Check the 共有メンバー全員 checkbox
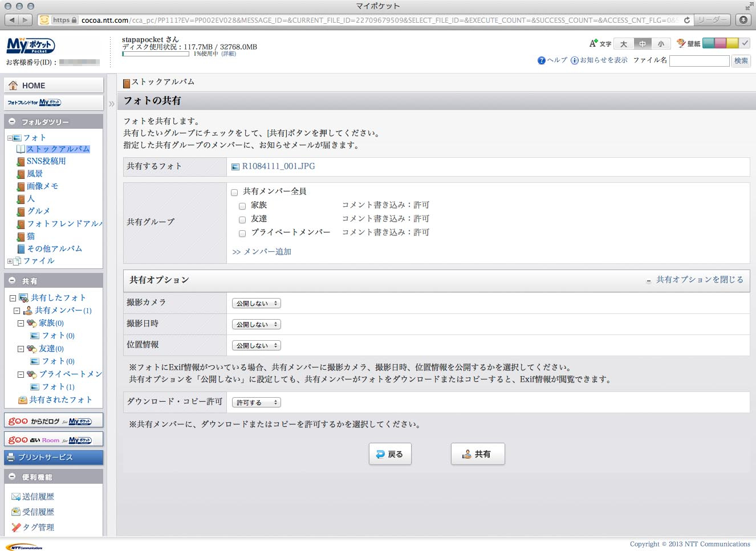Viewport: 756px width, 551px height. (x=234, y=192)
